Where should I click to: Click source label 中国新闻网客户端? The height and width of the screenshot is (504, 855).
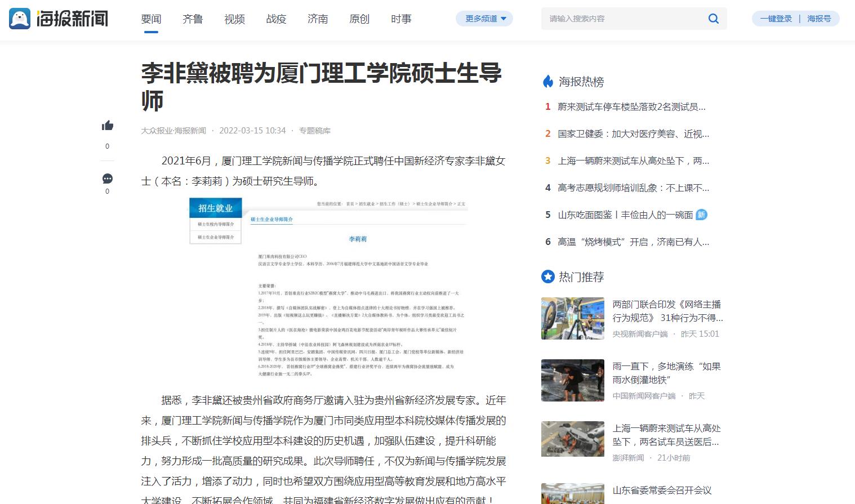tap(644, 396)
